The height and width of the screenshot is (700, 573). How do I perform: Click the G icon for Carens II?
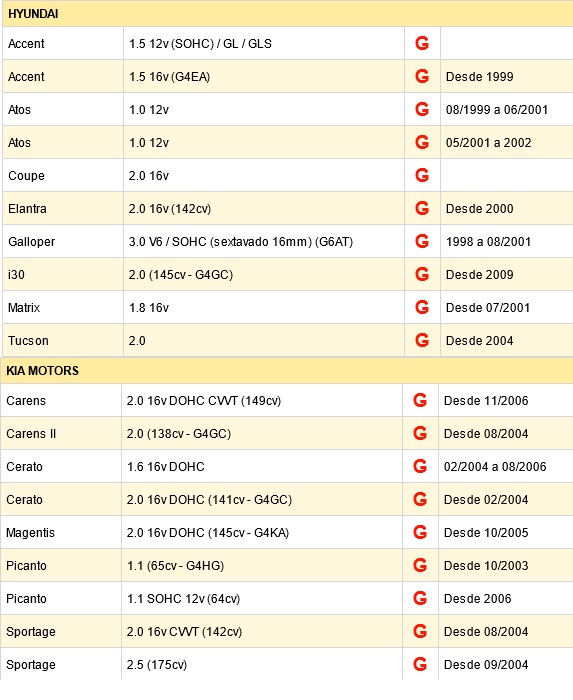tap(420, 433)
